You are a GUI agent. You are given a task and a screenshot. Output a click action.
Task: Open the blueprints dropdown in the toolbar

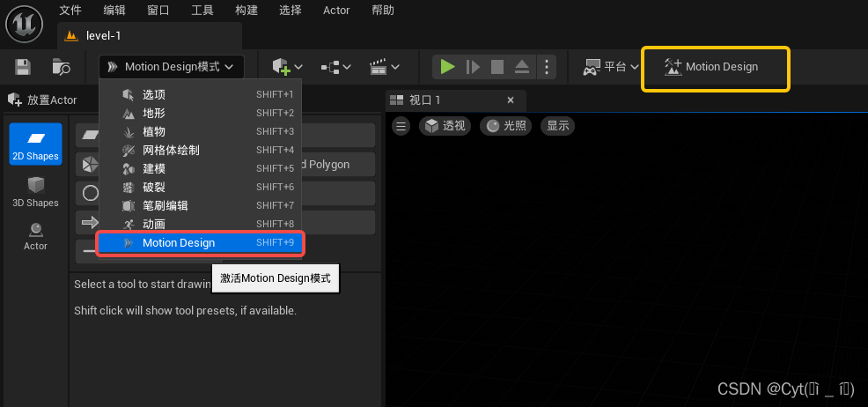pyautogui.click(x=336, y=67)
